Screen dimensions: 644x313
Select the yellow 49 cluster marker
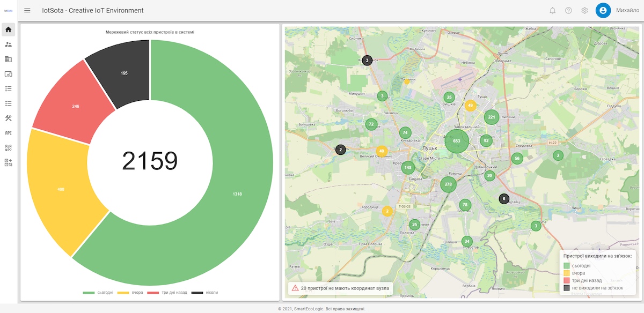pos(470,106)
